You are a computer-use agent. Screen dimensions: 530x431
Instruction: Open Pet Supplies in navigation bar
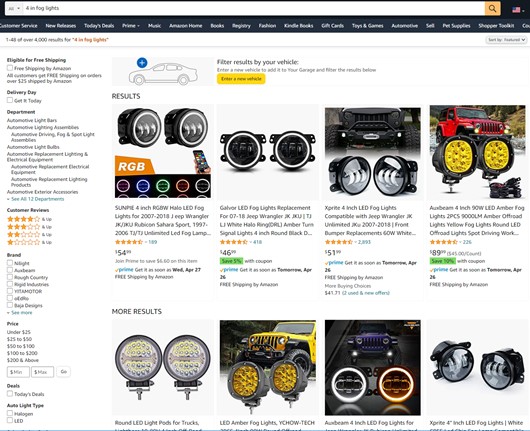[x=456, y=26]
